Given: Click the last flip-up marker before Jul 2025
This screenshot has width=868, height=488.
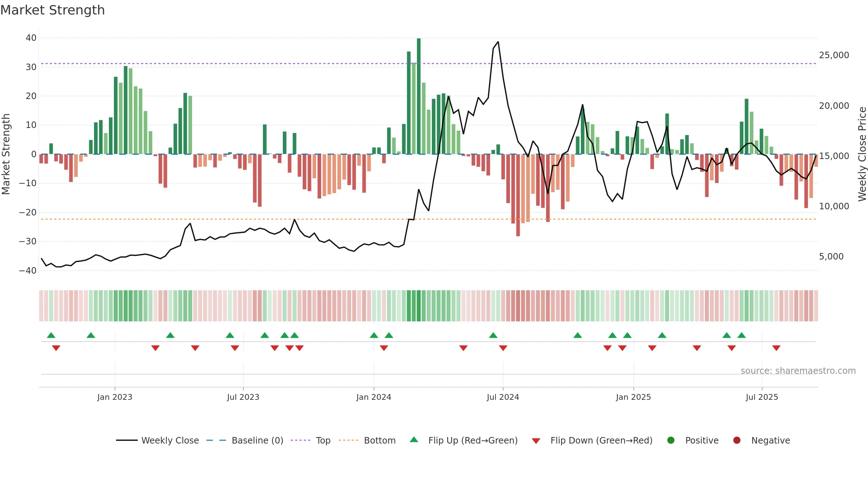Looking at the screenshot, I should pyautogui.click(x=741, y=335).
